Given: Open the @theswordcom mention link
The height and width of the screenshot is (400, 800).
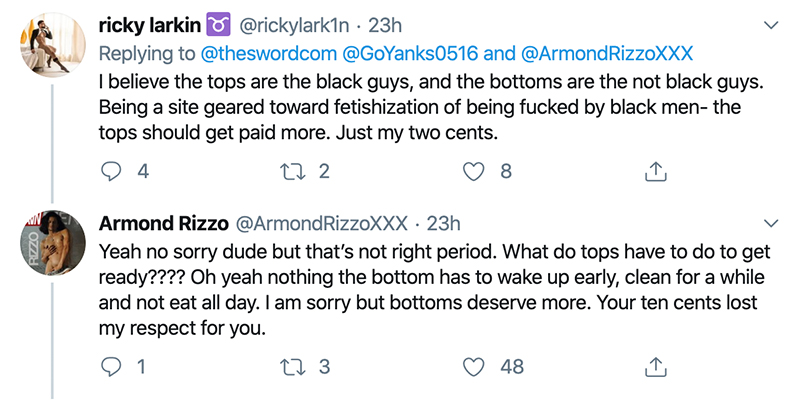Looking at the screenshot, I should pyautogui.click(x=251, y=49).
